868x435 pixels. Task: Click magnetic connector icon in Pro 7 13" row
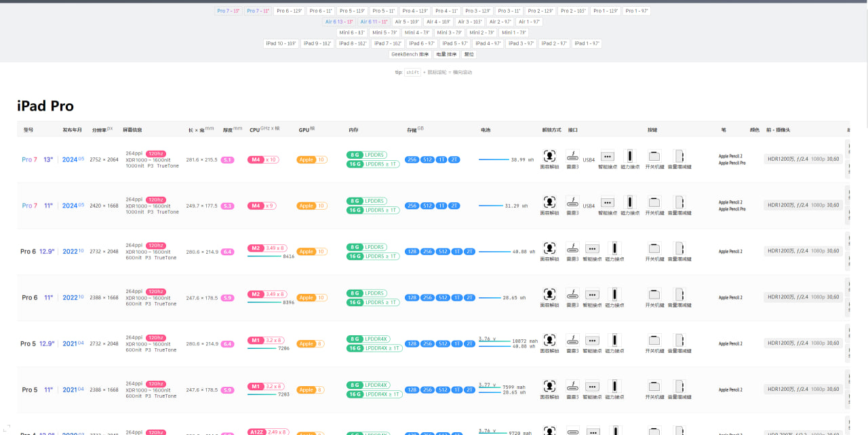[x=630, y=155]
